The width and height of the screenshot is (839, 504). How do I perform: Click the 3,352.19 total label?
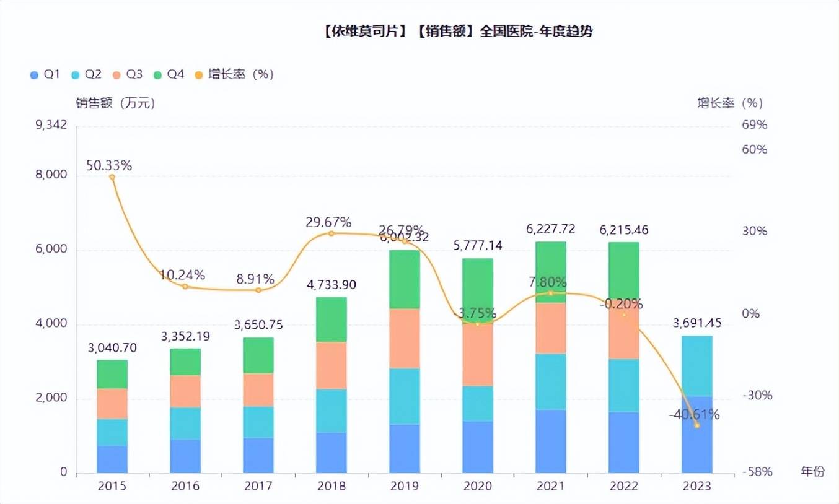pyautogui.click(x=185, y=337)
